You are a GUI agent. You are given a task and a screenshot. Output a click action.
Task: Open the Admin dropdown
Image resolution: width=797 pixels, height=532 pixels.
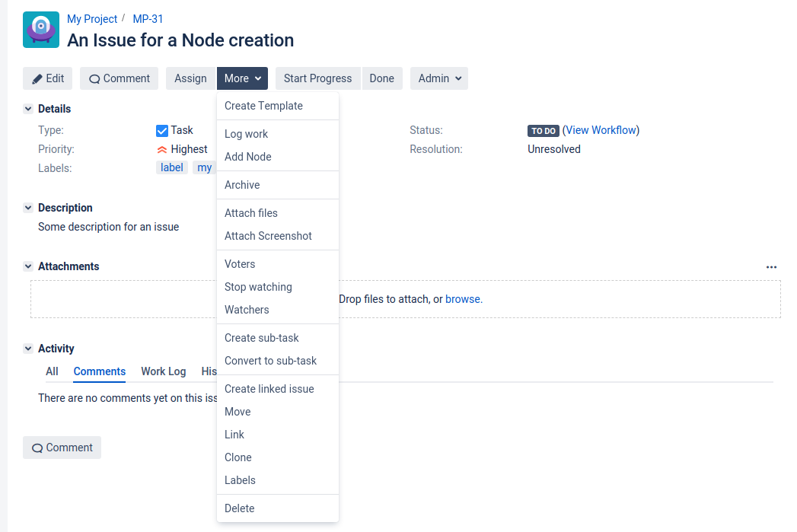439,78
